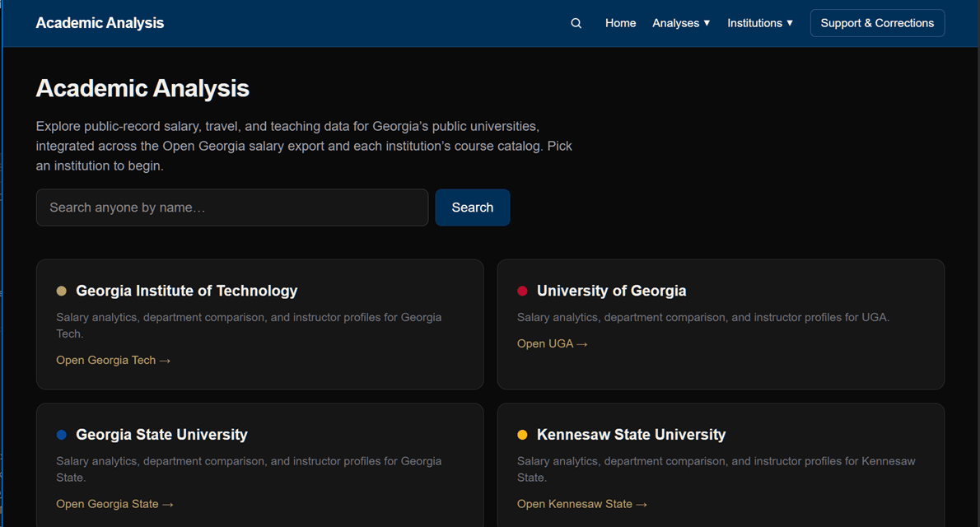
Task: Click the Open Georgia Tech link
Action: pyautogui.click(x=113, y=360)
